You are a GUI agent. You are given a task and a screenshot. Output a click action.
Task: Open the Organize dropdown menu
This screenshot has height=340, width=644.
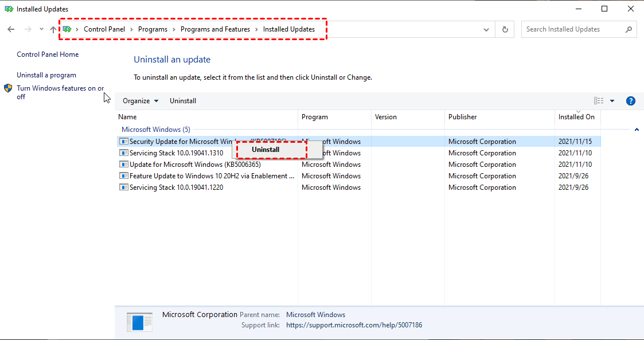[140, 101]
